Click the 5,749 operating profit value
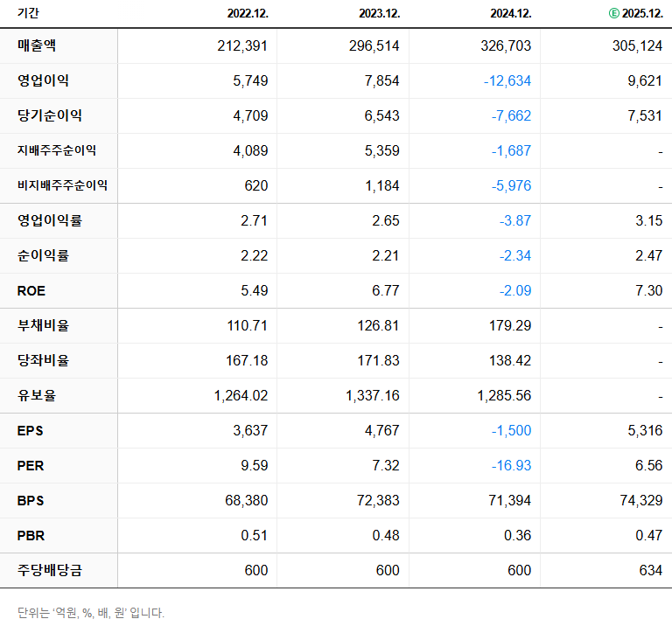 250,80
